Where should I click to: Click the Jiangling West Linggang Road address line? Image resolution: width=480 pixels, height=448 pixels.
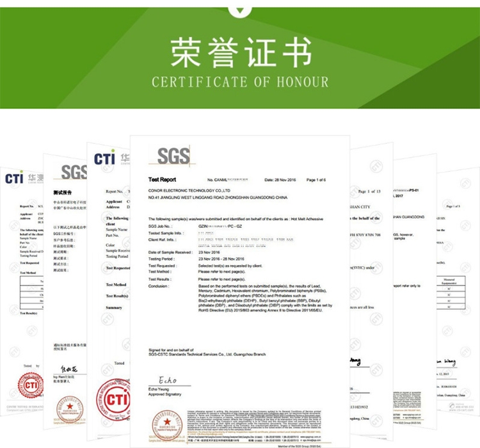tap(218, 198)
